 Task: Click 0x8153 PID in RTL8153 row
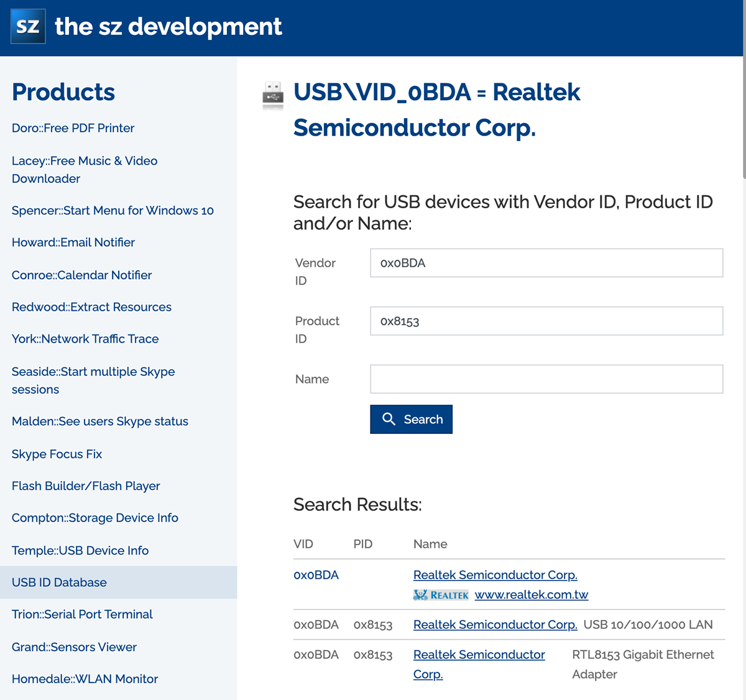point(373,655)
